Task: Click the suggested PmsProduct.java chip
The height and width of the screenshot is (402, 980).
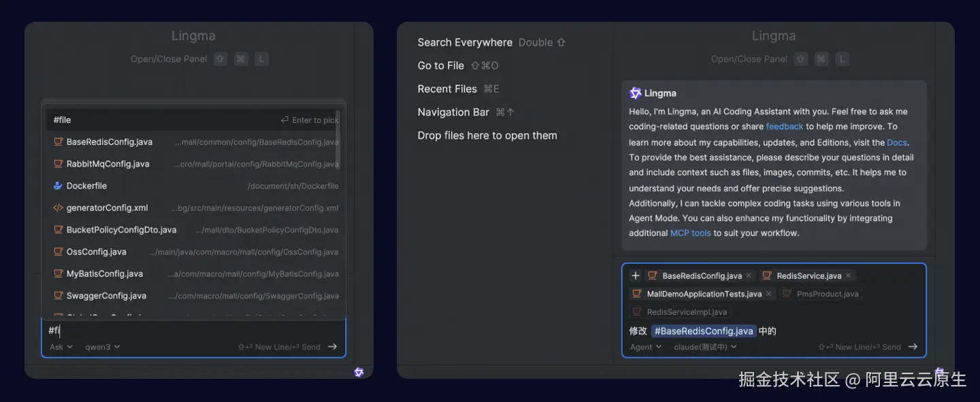Action: [820, 294]
